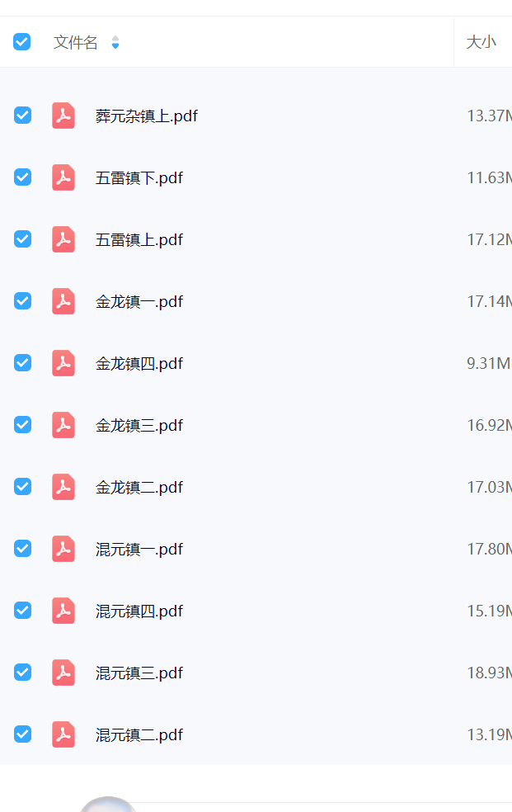Open the file 金龙镇二.pdf
Screen dimensions: 512x812
pos(139,488)
